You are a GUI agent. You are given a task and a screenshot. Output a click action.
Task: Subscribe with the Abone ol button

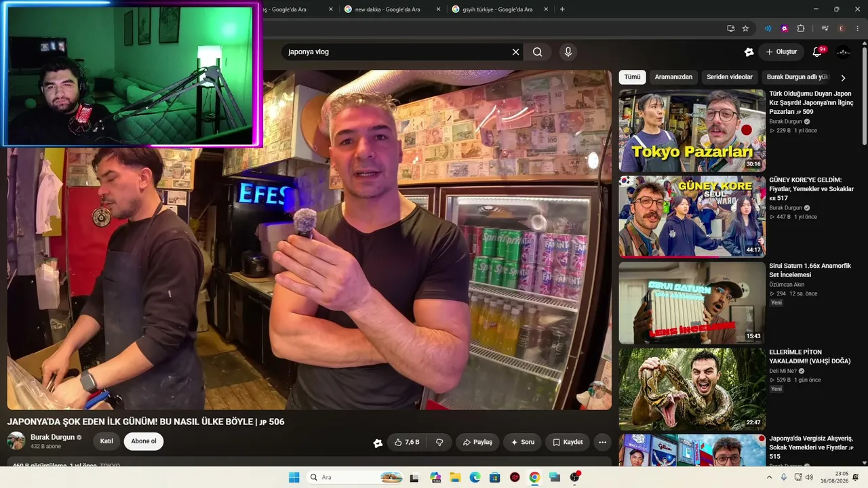pyautogui.click(x=144, y=441)
